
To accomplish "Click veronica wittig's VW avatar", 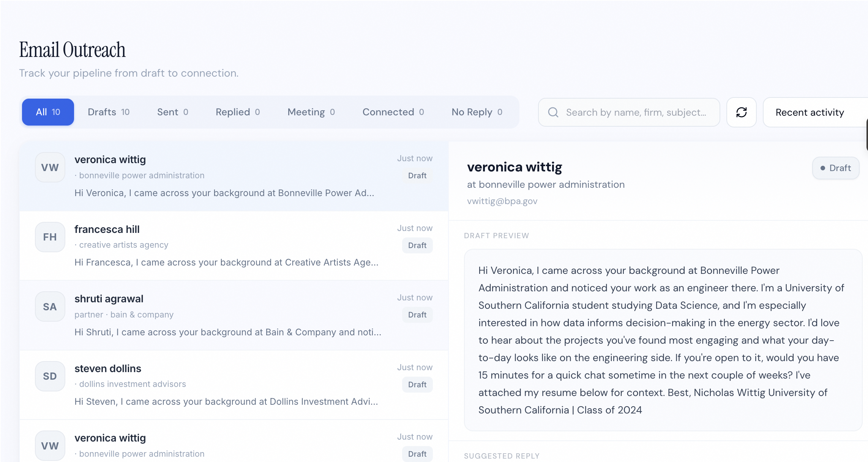I will 50,167.
